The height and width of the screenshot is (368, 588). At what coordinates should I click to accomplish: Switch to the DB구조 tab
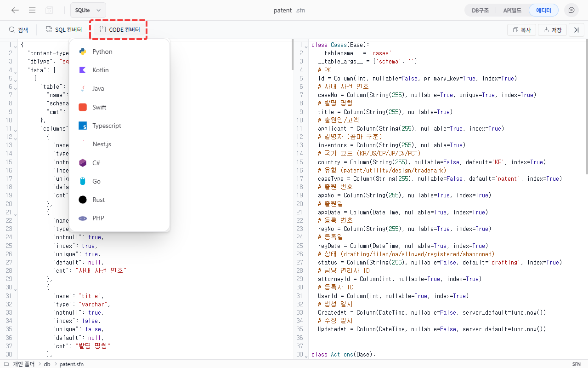pos(481,10)
